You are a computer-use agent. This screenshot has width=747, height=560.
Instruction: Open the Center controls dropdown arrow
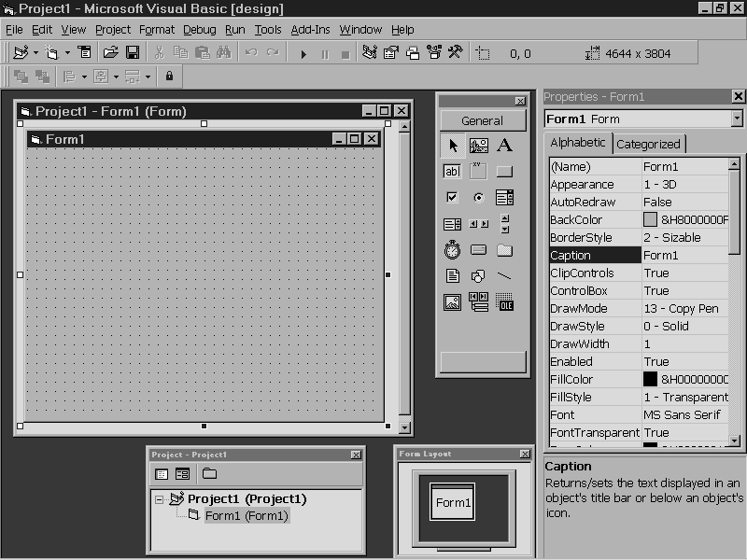116,77
